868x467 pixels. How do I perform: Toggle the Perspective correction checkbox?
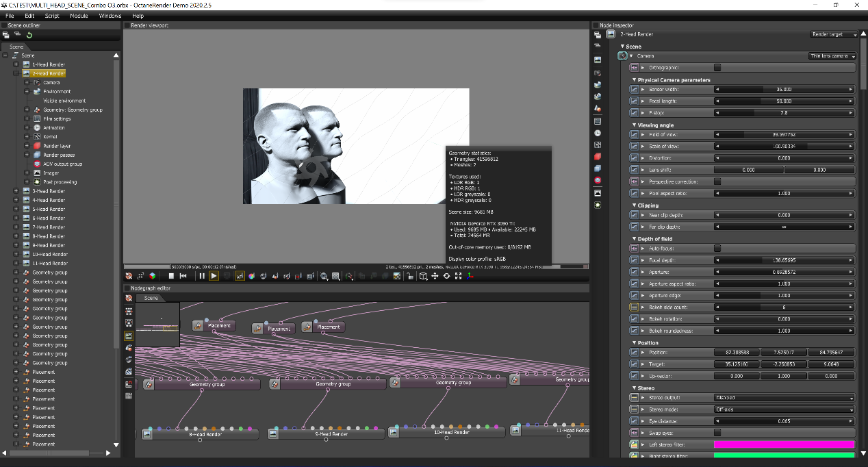pyautogui.click(x=717, y=181)
